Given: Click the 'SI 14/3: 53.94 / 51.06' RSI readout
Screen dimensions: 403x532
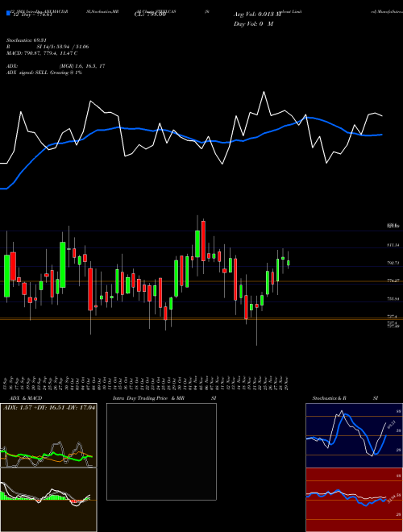Looking at the screenshot, I should coord(63,47).
